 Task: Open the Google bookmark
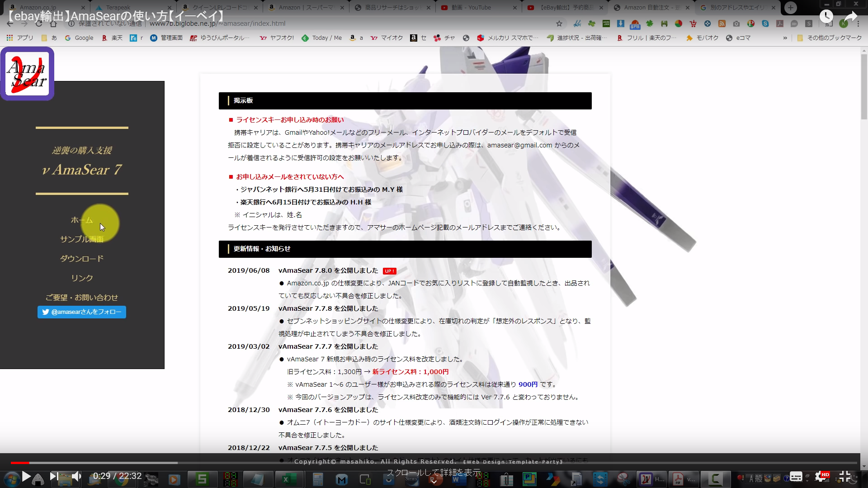[79, 38]
